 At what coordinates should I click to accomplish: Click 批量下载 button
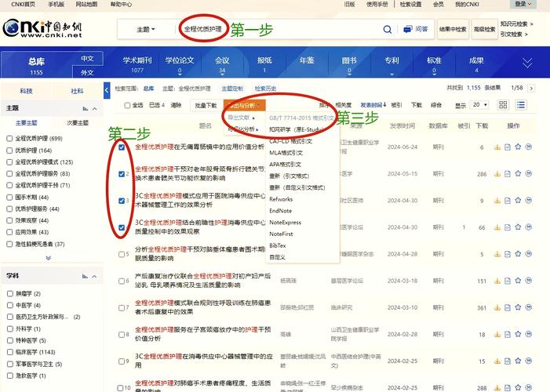point(206,105)
